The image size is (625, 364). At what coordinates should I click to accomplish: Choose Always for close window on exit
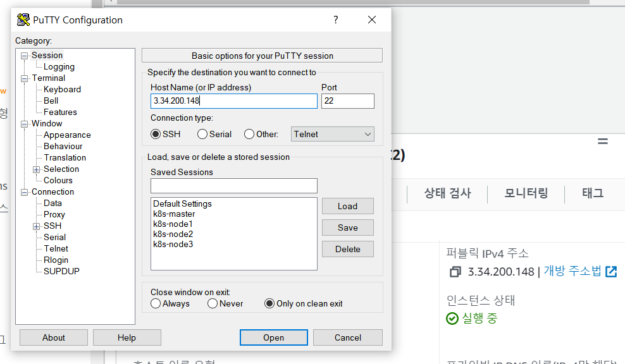156,303
